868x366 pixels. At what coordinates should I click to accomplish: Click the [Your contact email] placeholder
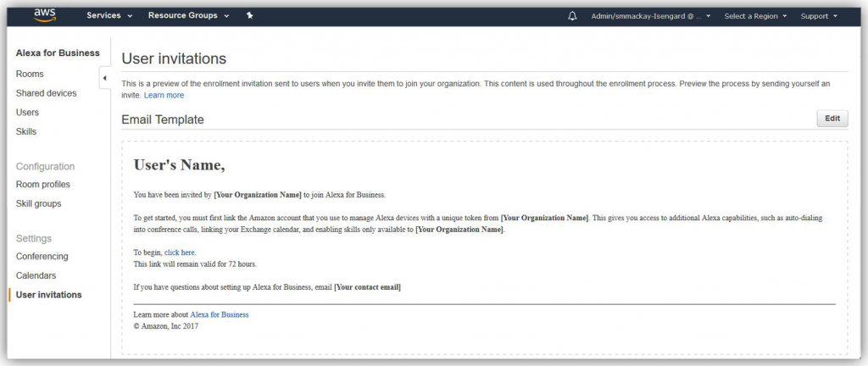[367, 287]
